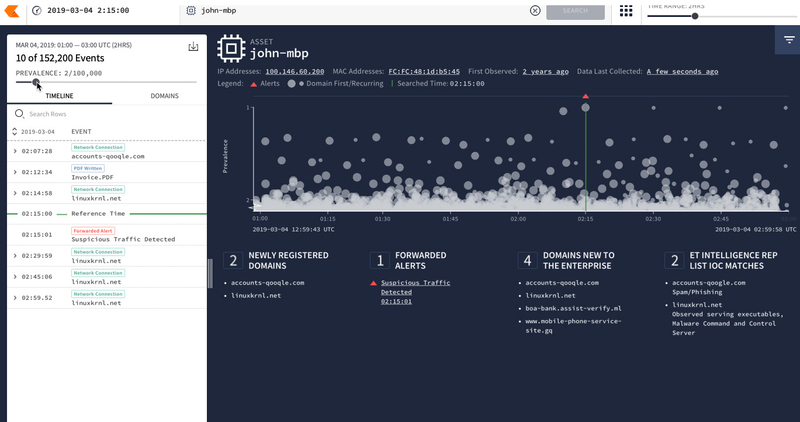
Task: Toggle date column sort arrows
Action: [14, 131]
